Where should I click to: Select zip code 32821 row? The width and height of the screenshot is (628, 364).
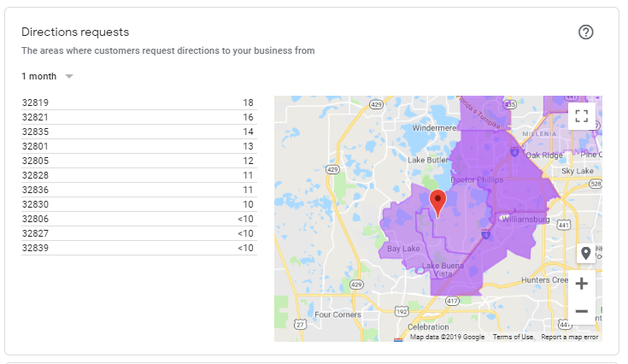138,116
